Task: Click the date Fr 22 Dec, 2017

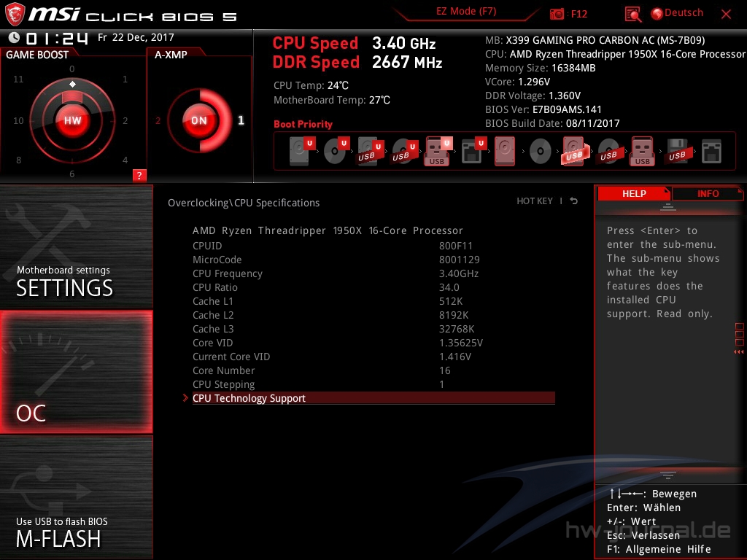Action: pyautogui.click(x=136, y=37)
